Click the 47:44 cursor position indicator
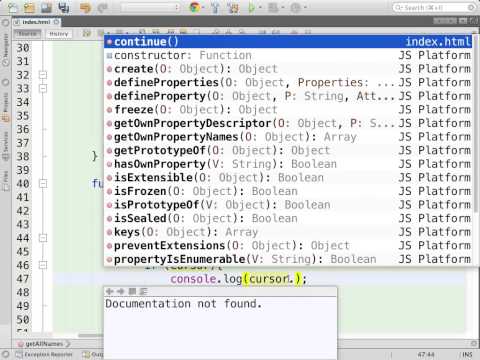Screen dimensions: 480x360 [x=426, y=355]
